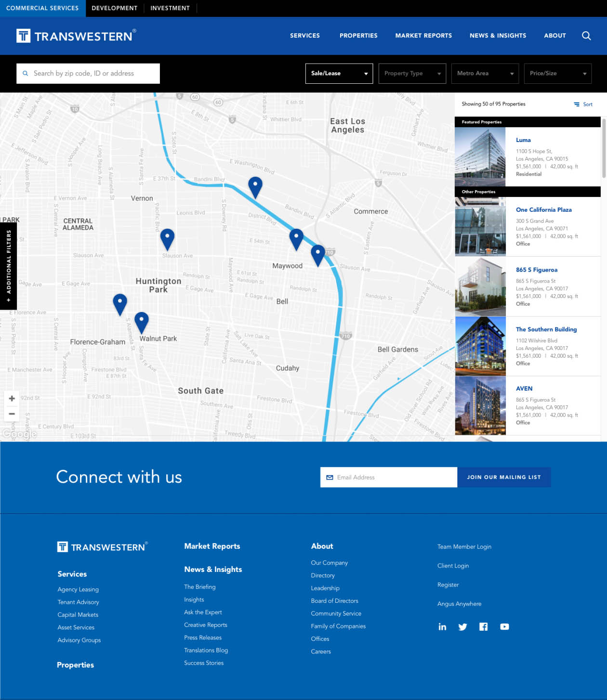Click the Join Our Mailing List button

pyautogui.click(x=504, y=477)
